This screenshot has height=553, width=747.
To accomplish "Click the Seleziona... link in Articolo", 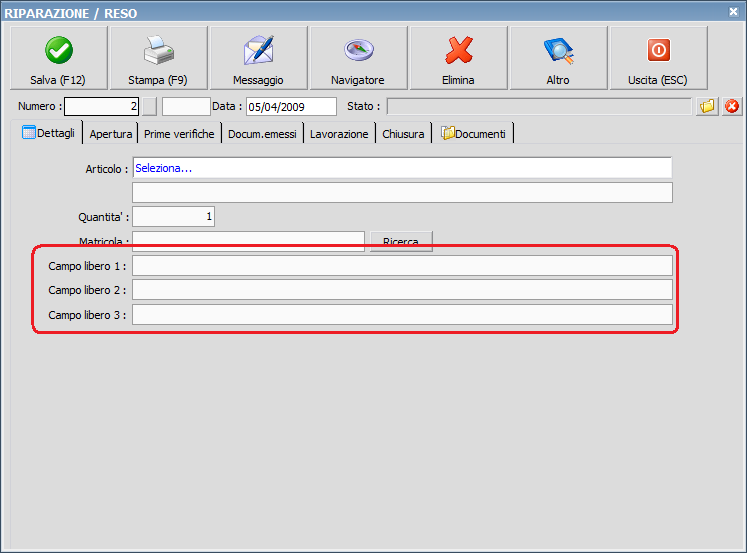I will pyautogui.click(x=163, y=168).
